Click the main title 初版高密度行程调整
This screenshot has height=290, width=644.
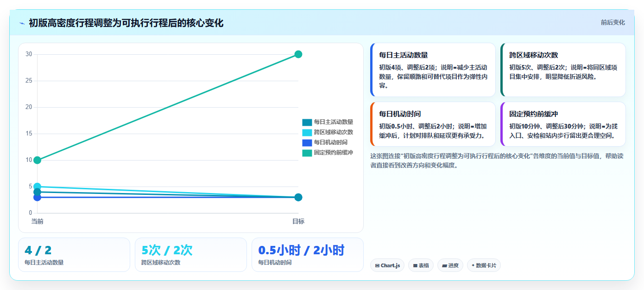pyautogui.click(x=126, y=23)
